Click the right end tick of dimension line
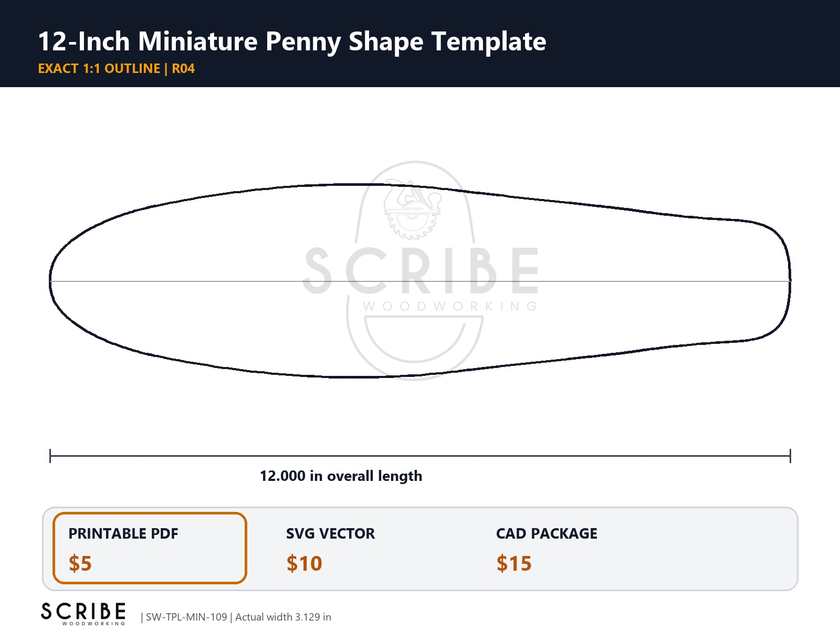 click(x=790, y=456)
